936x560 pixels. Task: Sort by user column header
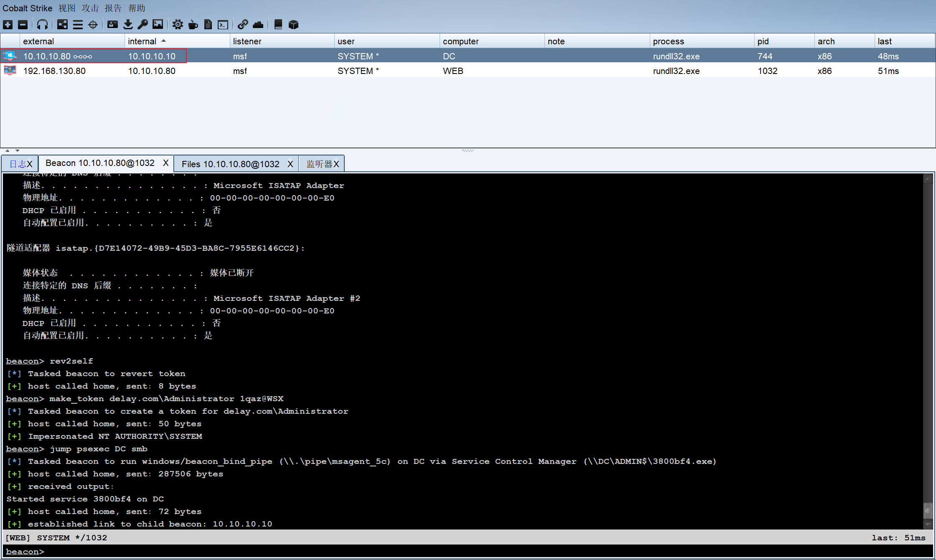point(387,41)
